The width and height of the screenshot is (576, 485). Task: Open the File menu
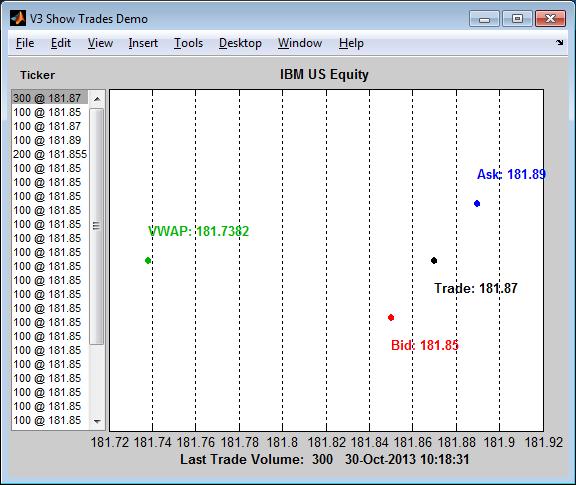(25, 43)
